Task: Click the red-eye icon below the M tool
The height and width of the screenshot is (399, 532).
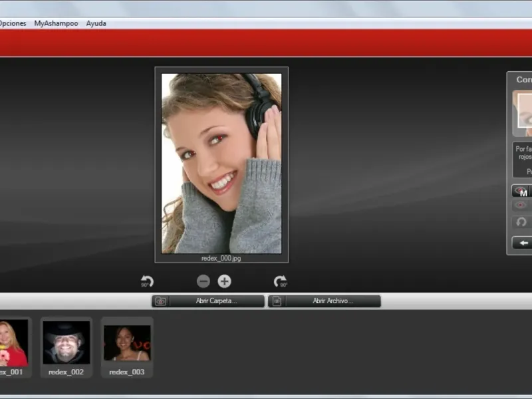Action: 521,205
